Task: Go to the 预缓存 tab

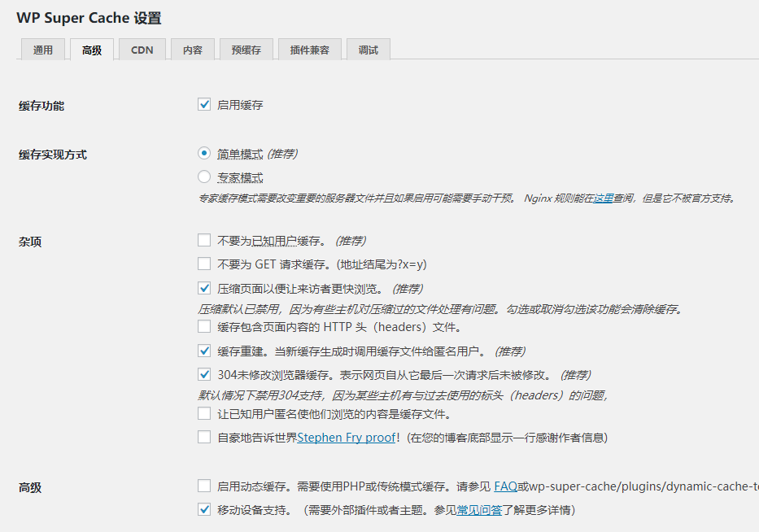Action: click(x=246, y=50)
